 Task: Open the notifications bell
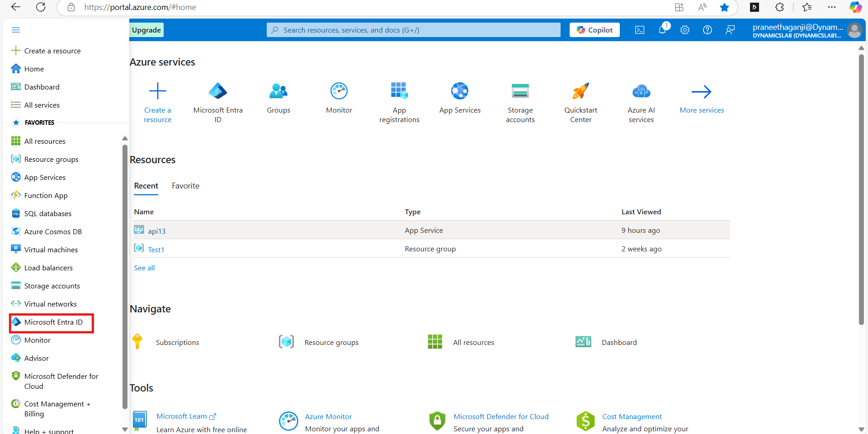(662, 30)
